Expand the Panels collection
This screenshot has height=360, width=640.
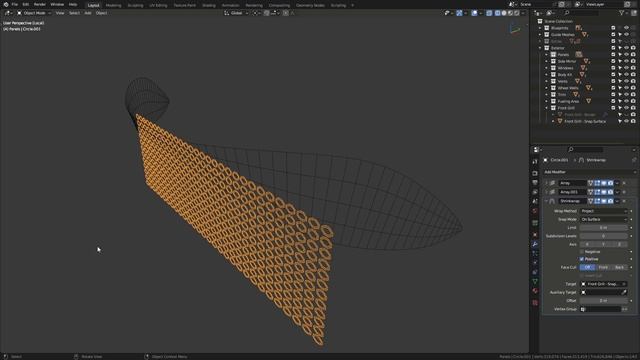pos(547,55)
